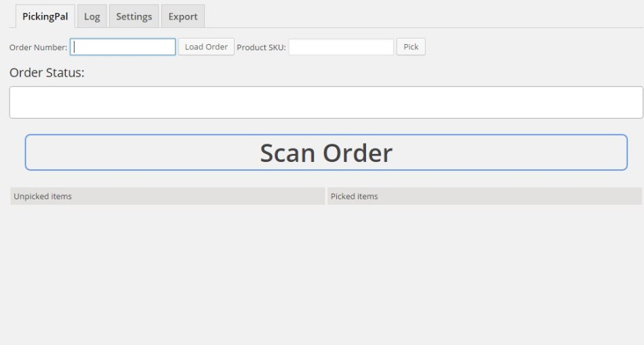Image resolution: width=644 pixels, height=345 pixels.
Task: Click the large Scan Order button
Action: tap(326, 153)
